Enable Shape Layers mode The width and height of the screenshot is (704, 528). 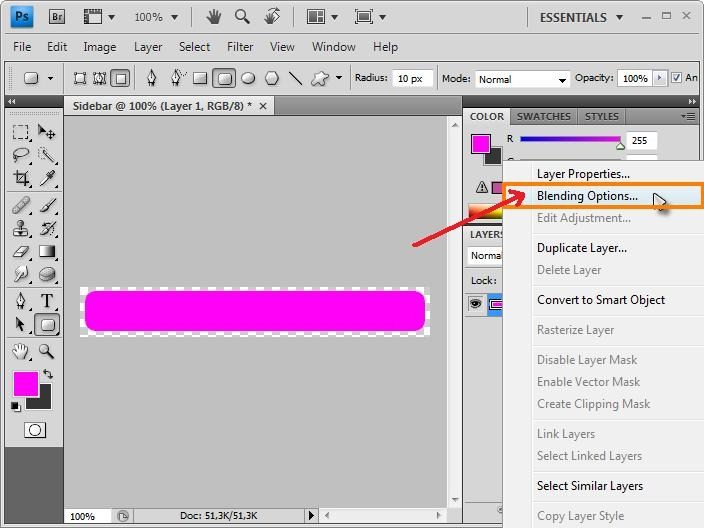click(79, 79)
